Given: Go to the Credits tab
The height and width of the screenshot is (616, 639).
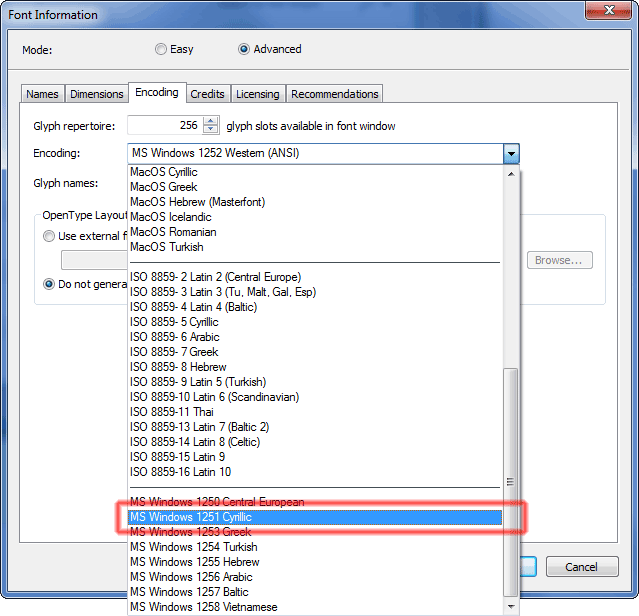Looking at the screenshot, I should click(208, 94).
